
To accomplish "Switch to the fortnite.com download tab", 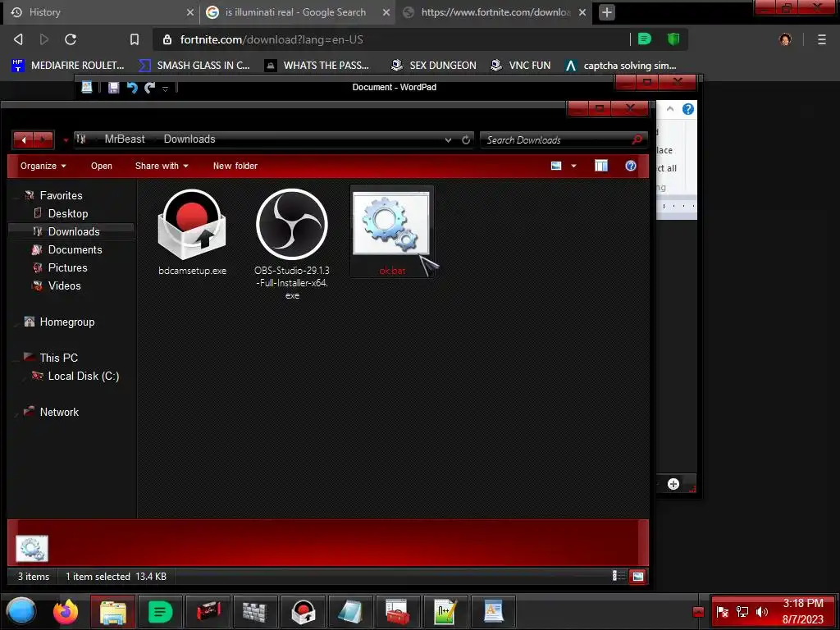I will click(494, 12).
